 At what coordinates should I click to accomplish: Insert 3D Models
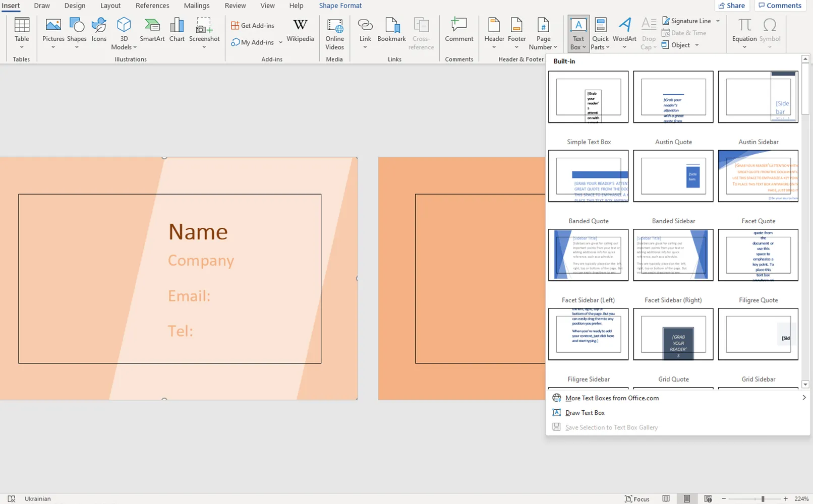pos(124,33)
